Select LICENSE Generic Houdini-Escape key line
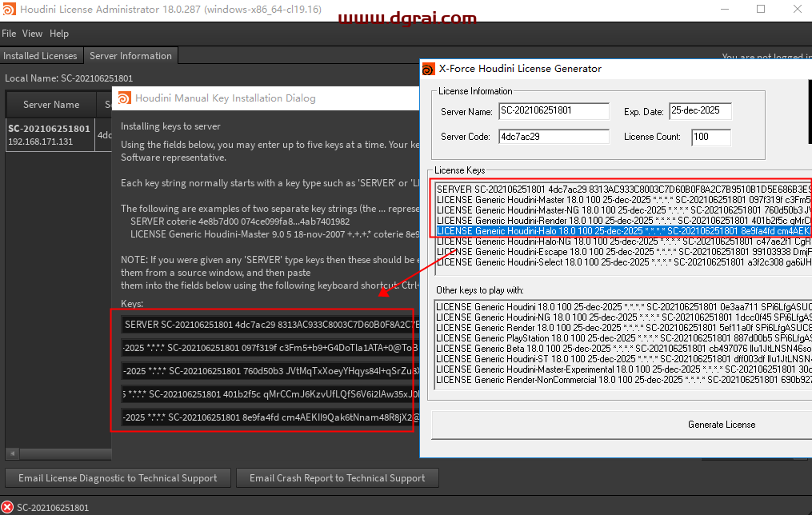 [x=623, y=252]
